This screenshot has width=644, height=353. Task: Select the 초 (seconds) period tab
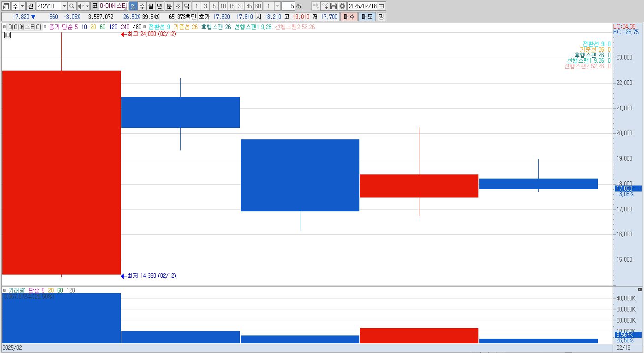(178, 6)
